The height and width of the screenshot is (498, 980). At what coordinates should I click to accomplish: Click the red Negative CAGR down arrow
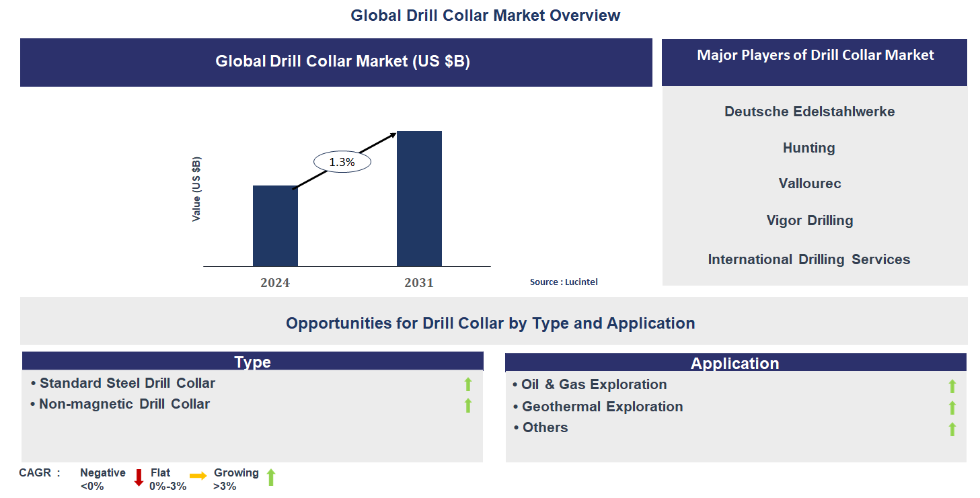(139, 478)
